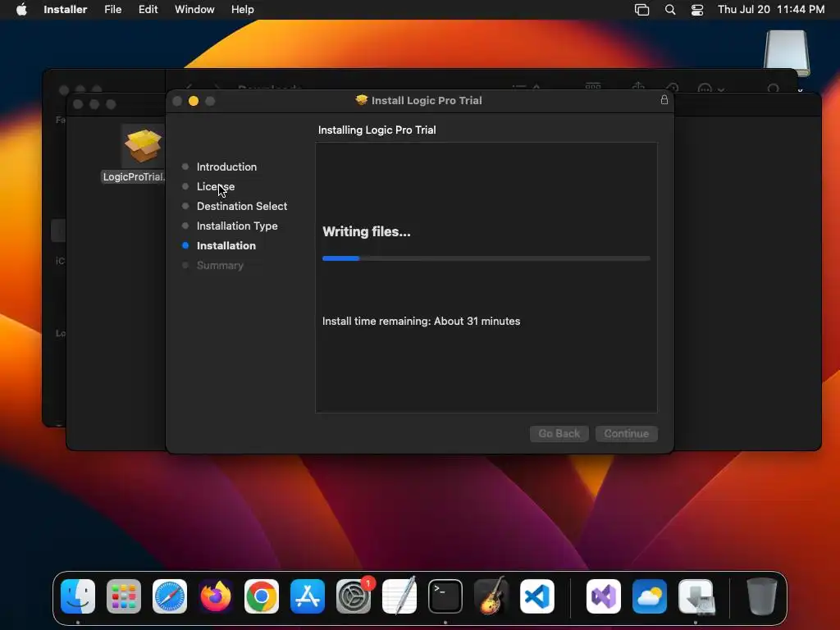Open System Settings with notification badge

pos(354,596)
